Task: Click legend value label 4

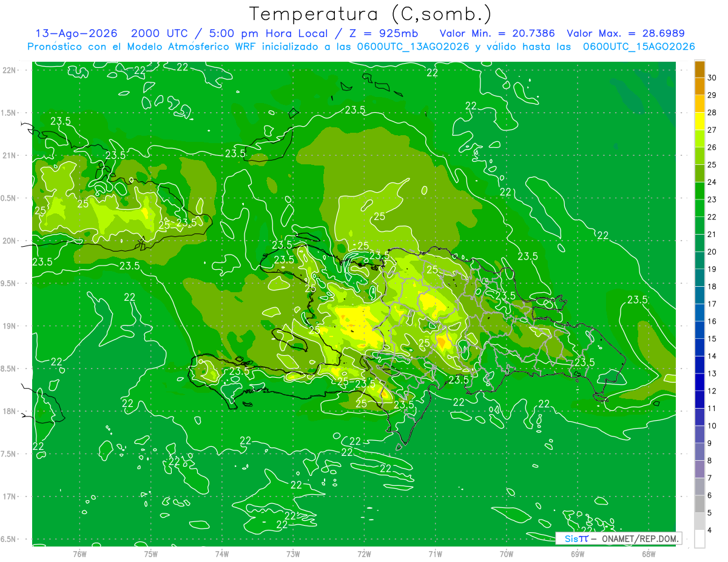Action: pos(710,530)
